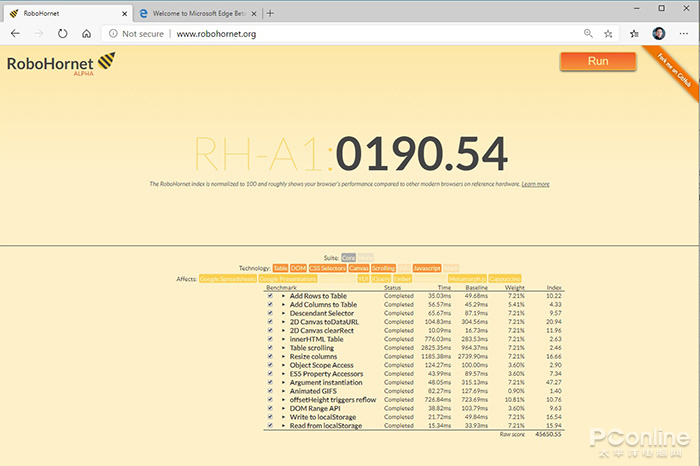700x466 pixels.
Task: Click the 0190.54 score number
Action: 421,154
